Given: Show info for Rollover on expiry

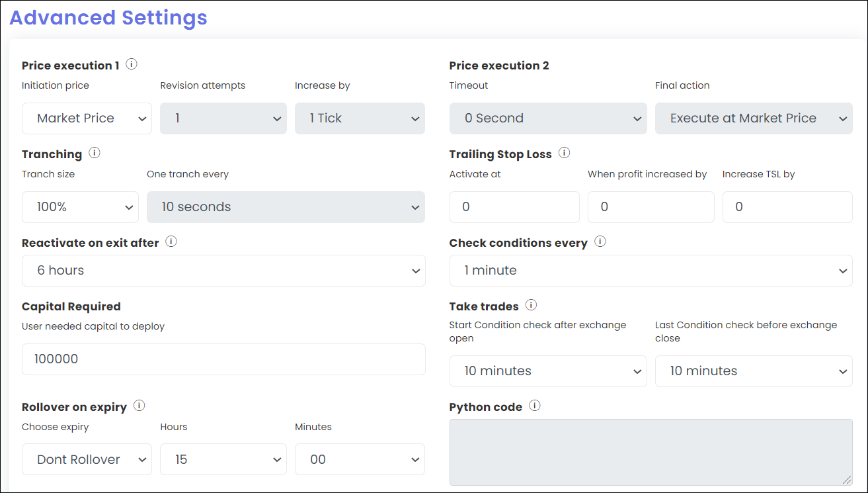Looking at the screenshot, I should [139, 406].
